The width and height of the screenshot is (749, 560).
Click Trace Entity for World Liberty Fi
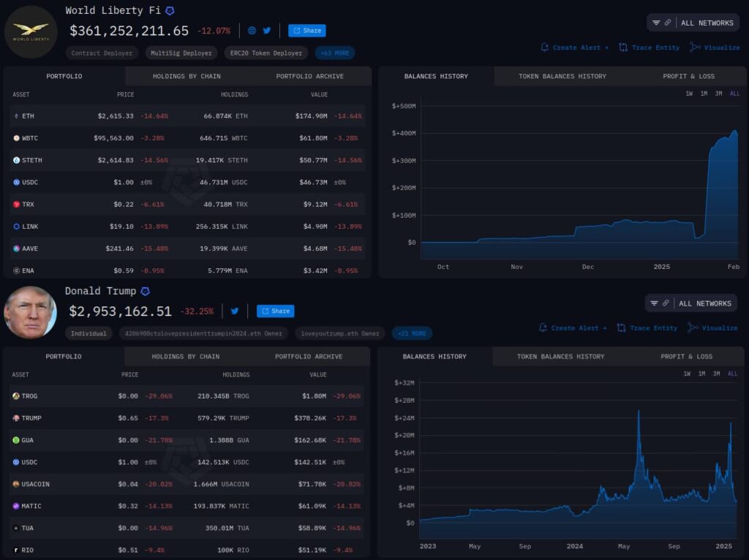[x=650, y=48]
